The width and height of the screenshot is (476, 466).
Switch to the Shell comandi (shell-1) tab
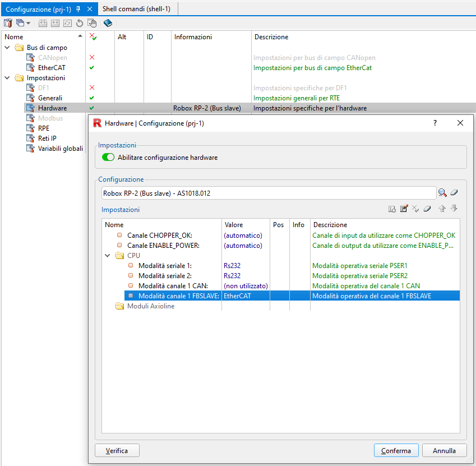(136, 9)
